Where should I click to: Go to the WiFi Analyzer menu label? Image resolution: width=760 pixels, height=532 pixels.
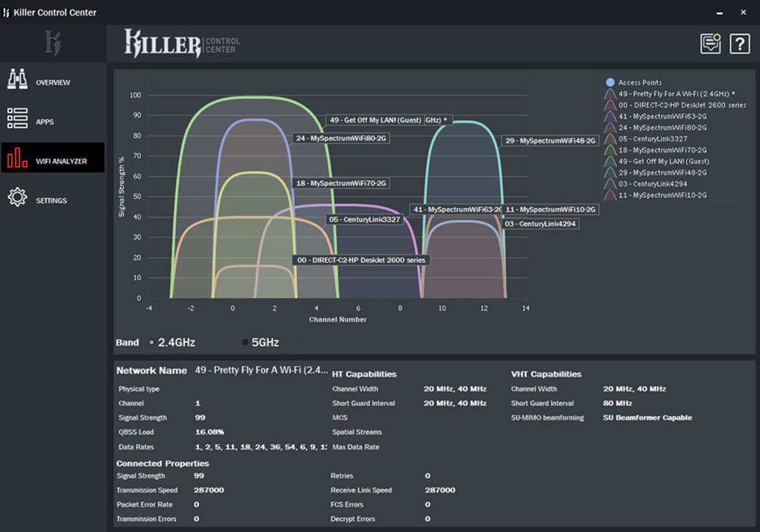tap(61, 161)
